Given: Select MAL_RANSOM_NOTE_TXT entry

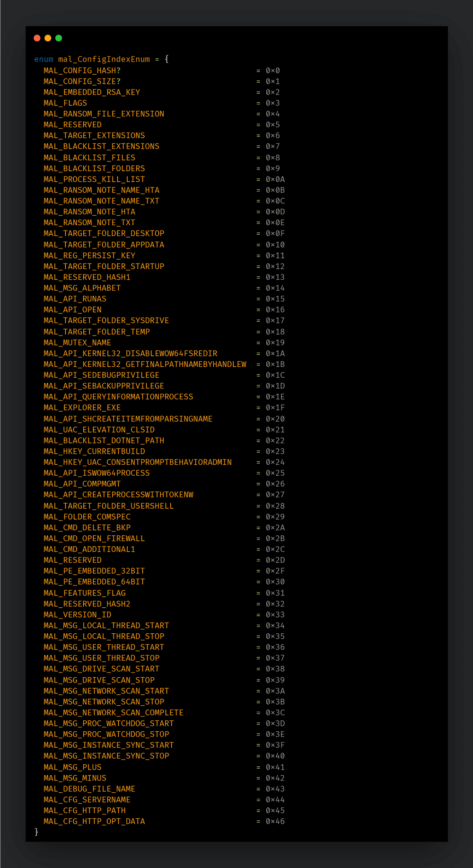Looking at the screenshot, I should point(89,222).
